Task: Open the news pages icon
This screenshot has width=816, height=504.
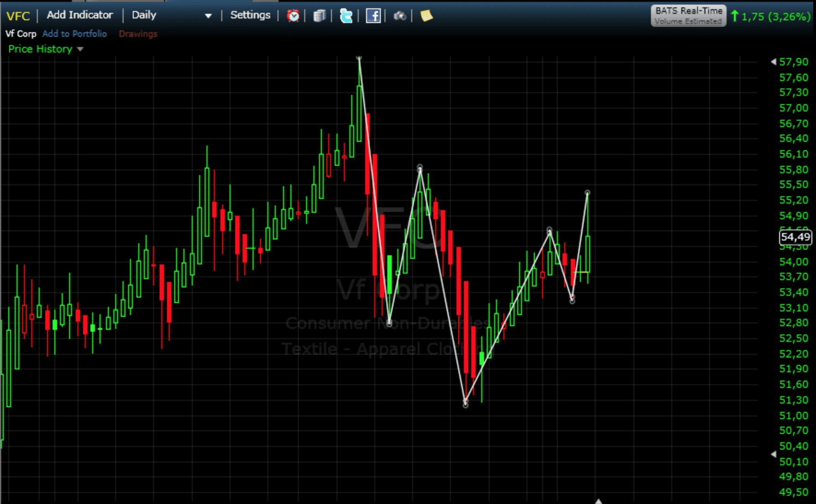Action: pos(319,16)
